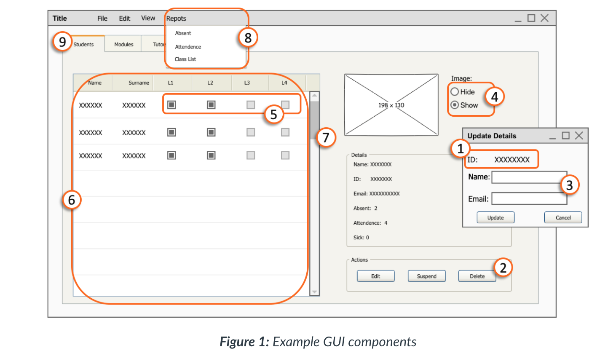Image resolution: width=616 pixels, height=364 pixels.
Task: Click the Name column header
Action: tap(94, 83)
